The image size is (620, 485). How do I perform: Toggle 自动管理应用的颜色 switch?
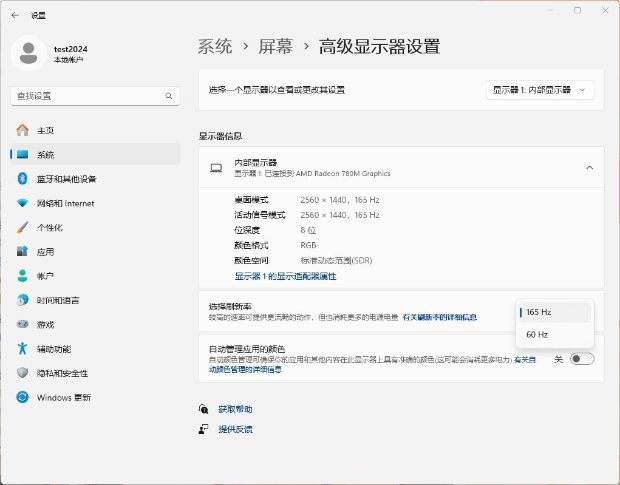582,359
